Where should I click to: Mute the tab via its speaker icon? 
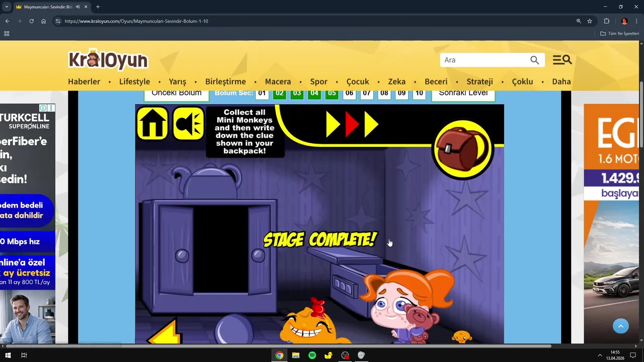coord(77,7)
